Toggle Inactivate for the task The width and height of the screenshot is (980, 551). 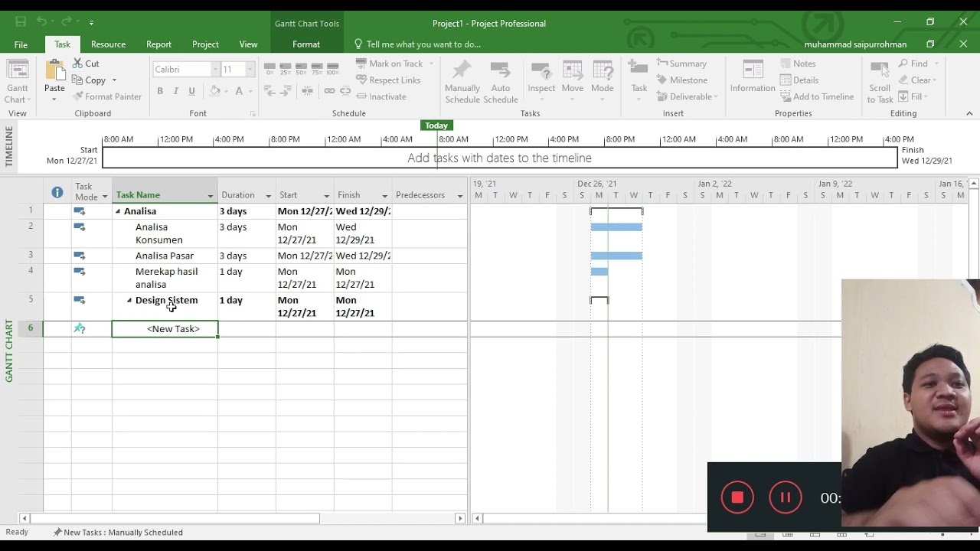[x=381, y=96]
